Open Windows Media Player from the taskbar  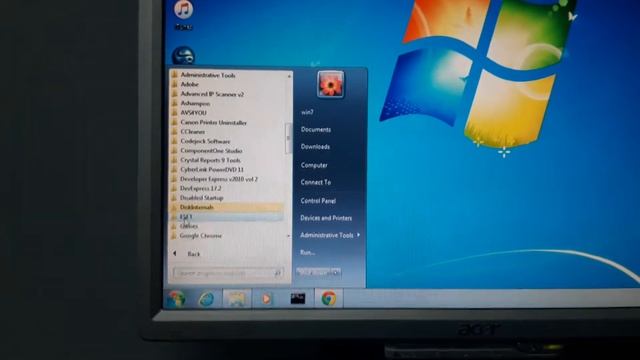pyautogui.click(x=266, y=299)
